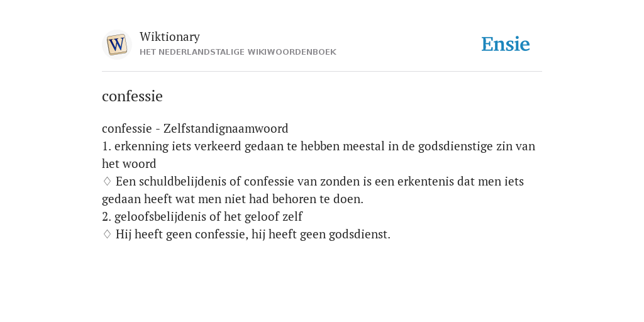This screenshot has height=322, width=644.
Task: Click the diamond bullet before Hij heeft
Action: [x=107, y=234]
